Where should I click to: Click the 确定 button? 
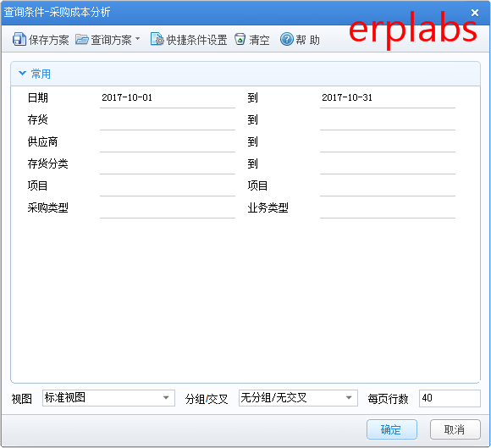(x=391, y=429)
